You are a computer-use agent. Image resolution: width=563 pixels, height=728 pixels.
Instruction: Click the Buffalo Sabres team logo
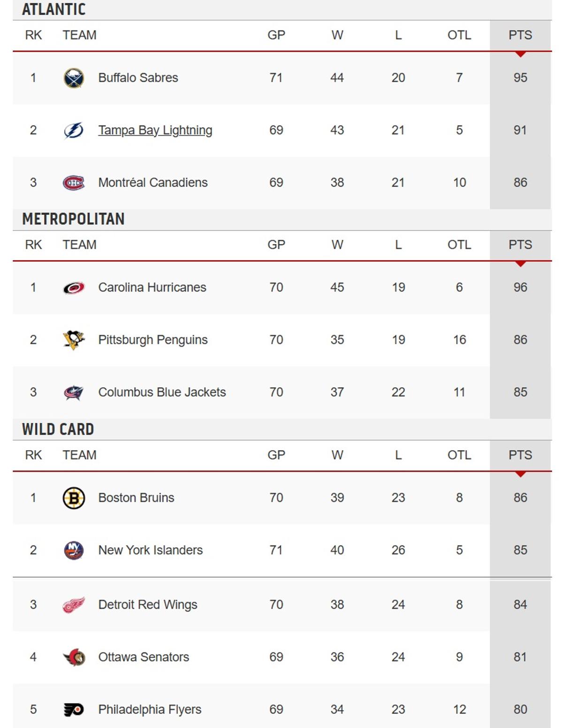pos(74,77)
